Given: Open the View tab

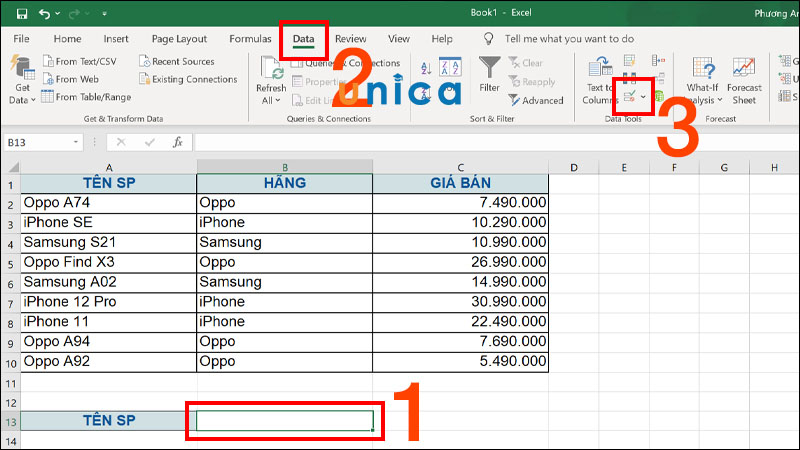Looking at the screenshot, I should 398,39.
